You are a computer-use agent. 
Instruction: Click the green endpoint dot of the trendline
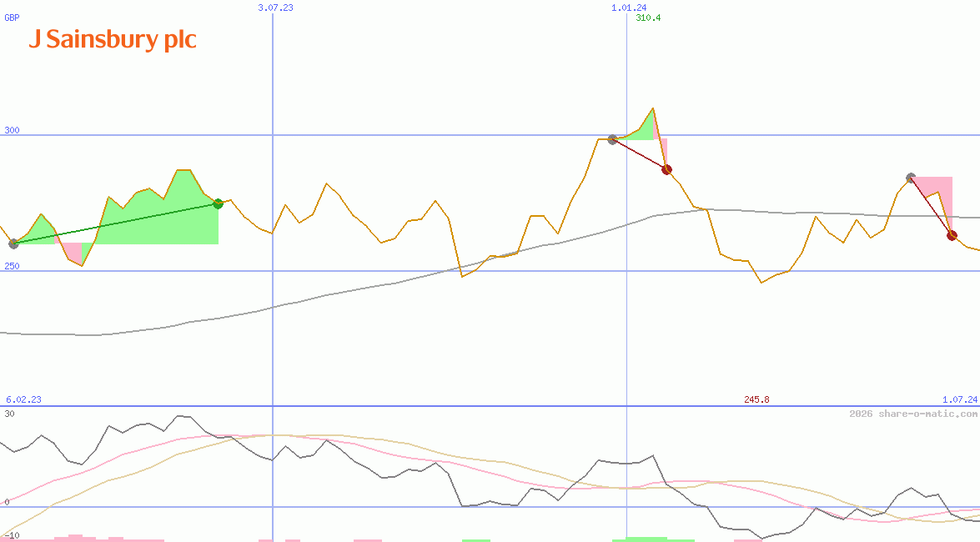(218, 203)
